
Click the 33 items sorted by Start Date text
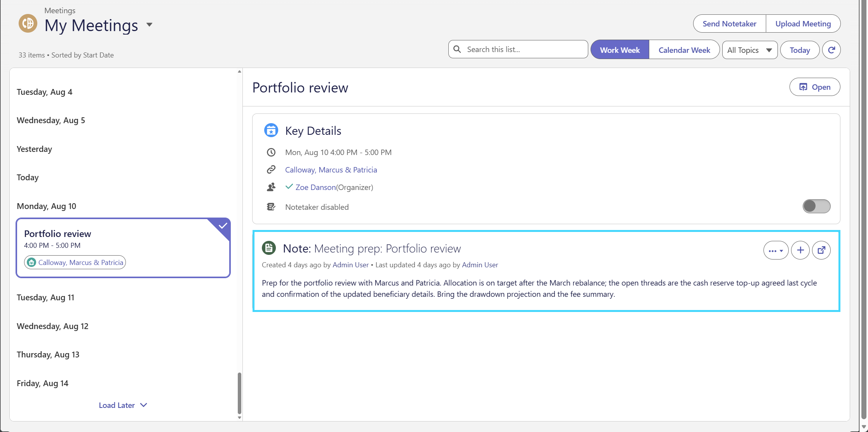[x=66, y=55]
